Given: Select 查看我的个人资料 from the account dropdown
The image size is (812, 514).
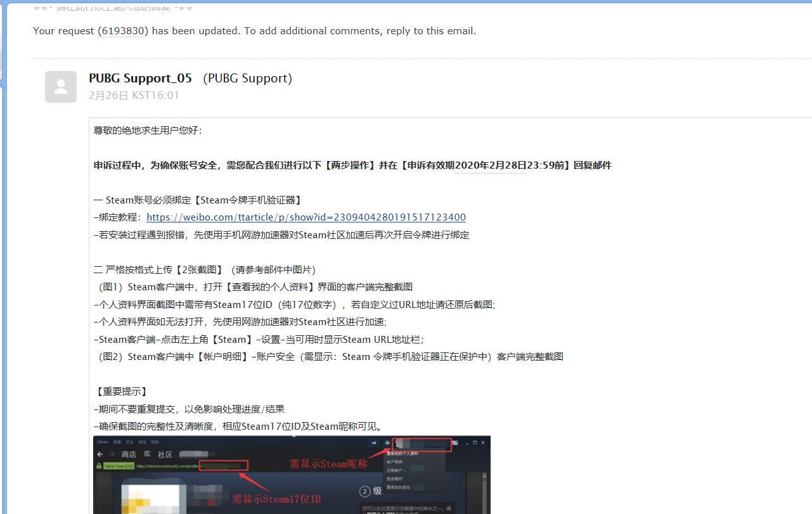Looking at the screenshot, I should click(x=402, y=454).
